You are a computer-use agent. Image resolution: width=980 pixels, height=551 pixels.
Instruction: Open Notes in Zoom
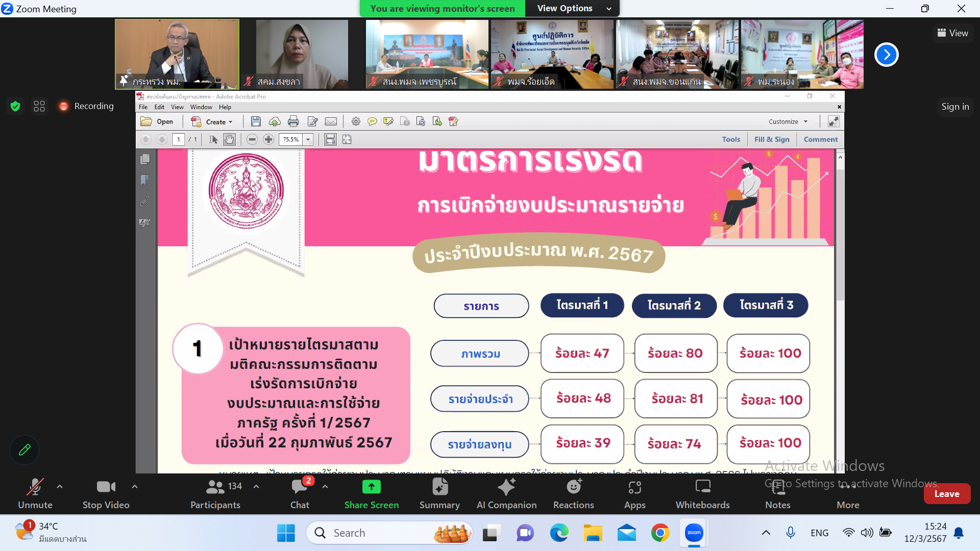point(778,494)
